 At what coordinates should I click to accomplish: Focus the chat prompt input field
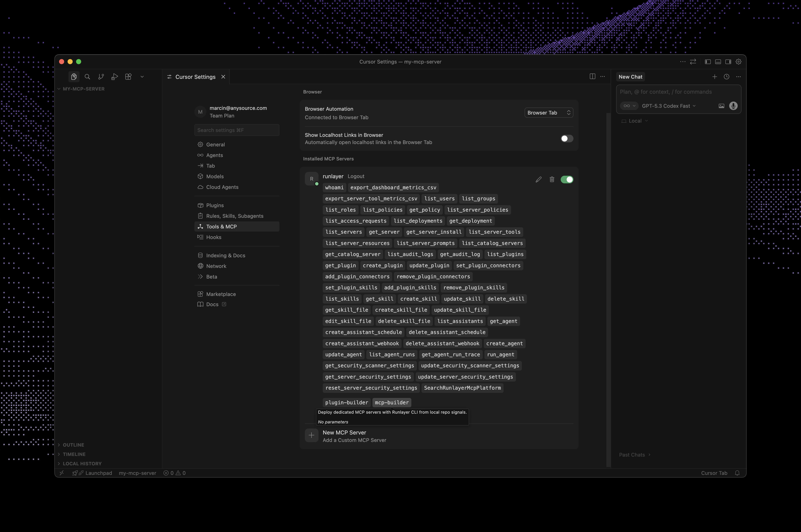point(678,92)
